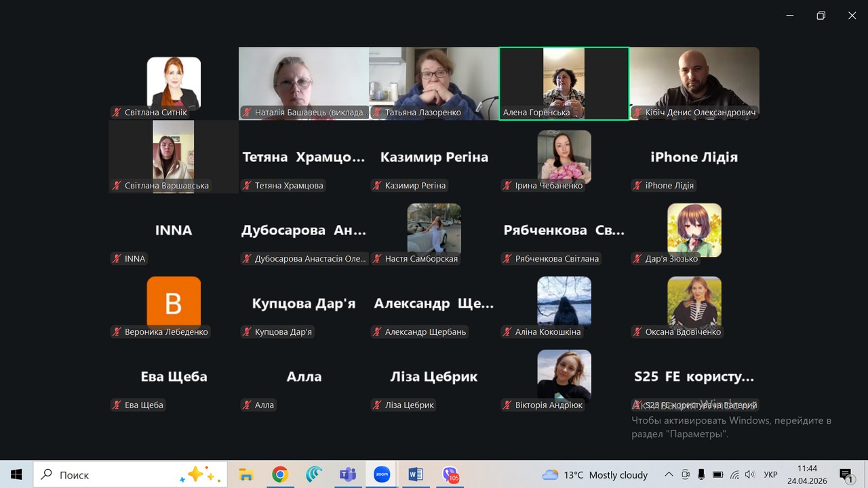Viewport: 868px width, 488px height.
Task: Click the Windows Start button
Action: coord(16,474)
